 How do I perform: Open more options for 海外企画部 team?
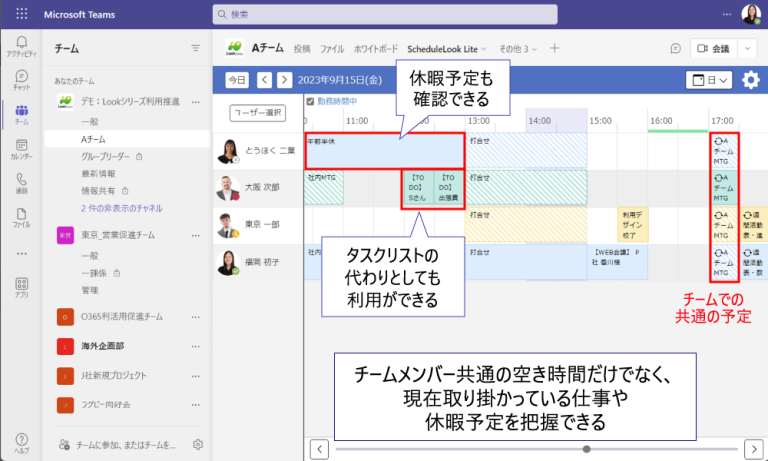click(x=195, y=346)
